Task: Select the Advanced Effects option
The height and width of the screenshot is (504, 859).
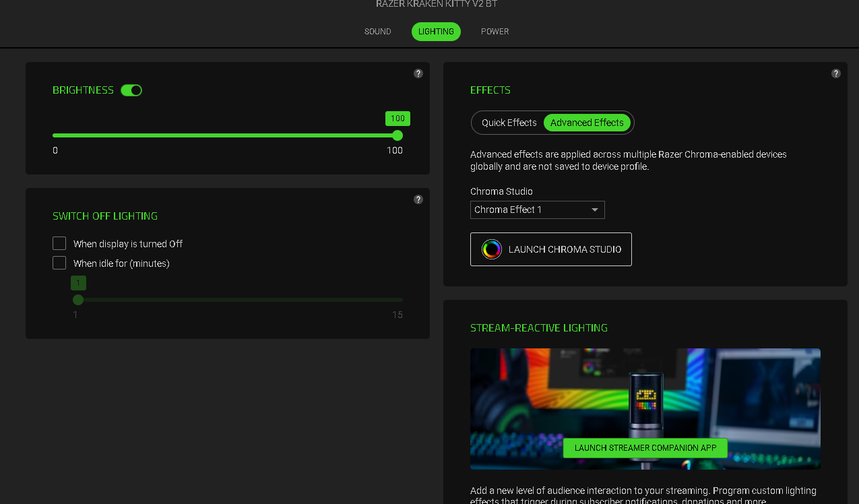Action: pos(587,123)
